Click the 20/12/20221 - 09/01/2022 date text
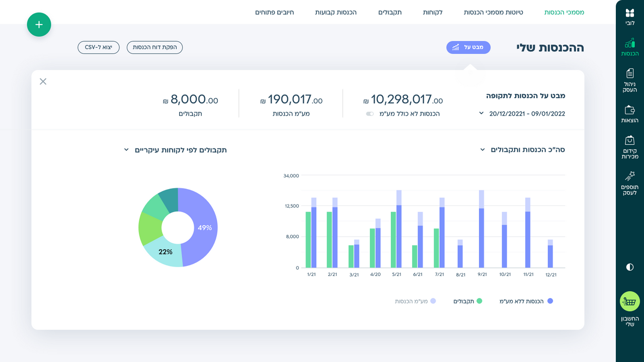 pyautogui.click(x=527, y=114)
